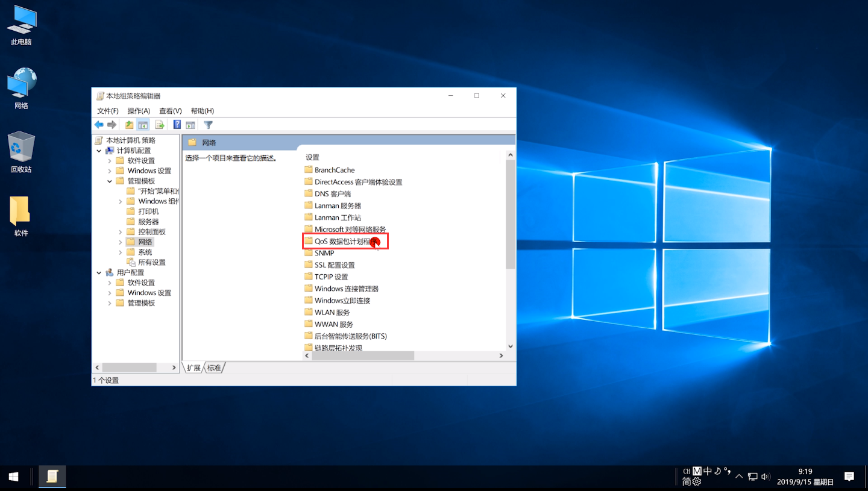Image resolution: width=868 pixels, height=491 pixels.
Task: Expand Windows 设置 under 计算机配置
Action: tap(110, 171)
